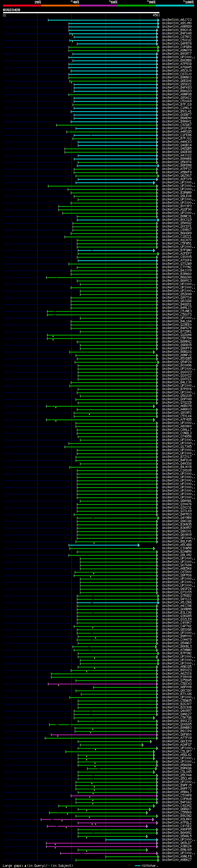Select label UniRef100_B4FK83
Screen dimensions: 197x868
pos(177,88)
